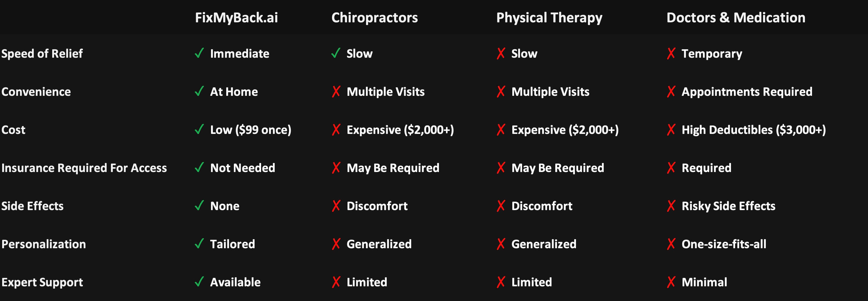Click the Personalization row label

[44, 244]
